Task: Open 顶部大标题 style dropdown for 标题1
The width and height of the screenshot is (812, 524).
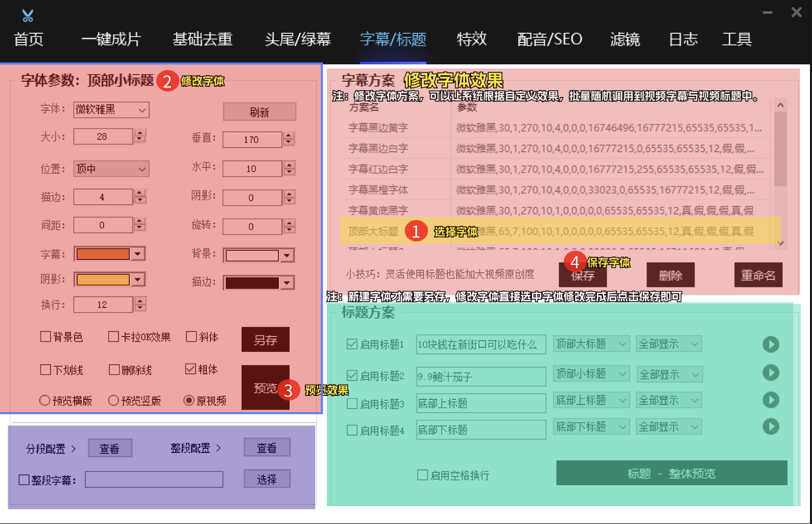Action: [591, 344]
